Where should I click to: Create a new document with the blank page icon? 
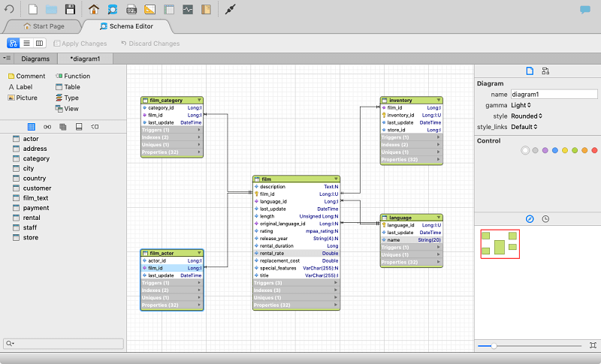pyautogui.click(x=33, y=9)
